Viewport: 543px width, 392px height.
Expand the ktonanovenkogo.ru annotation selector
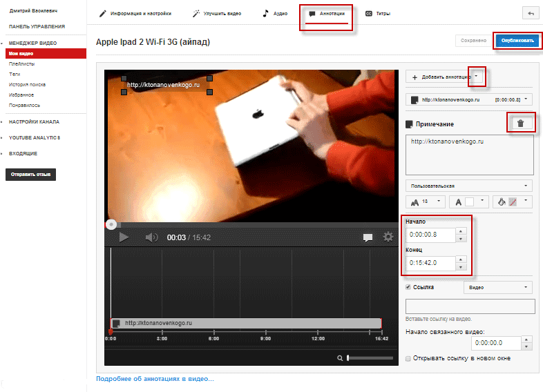pos(469,99)
